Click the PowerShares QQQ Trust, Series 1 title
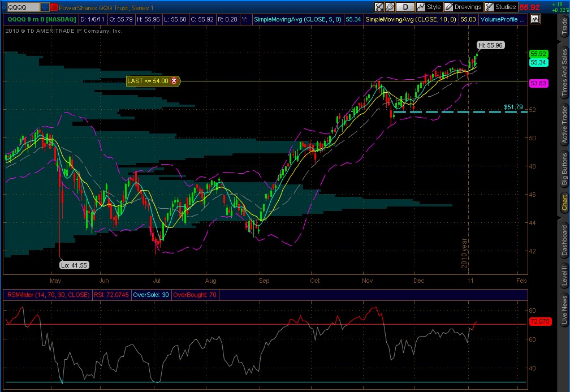The height and width of the screenshot is (392, 570). (x=106, y=8)
